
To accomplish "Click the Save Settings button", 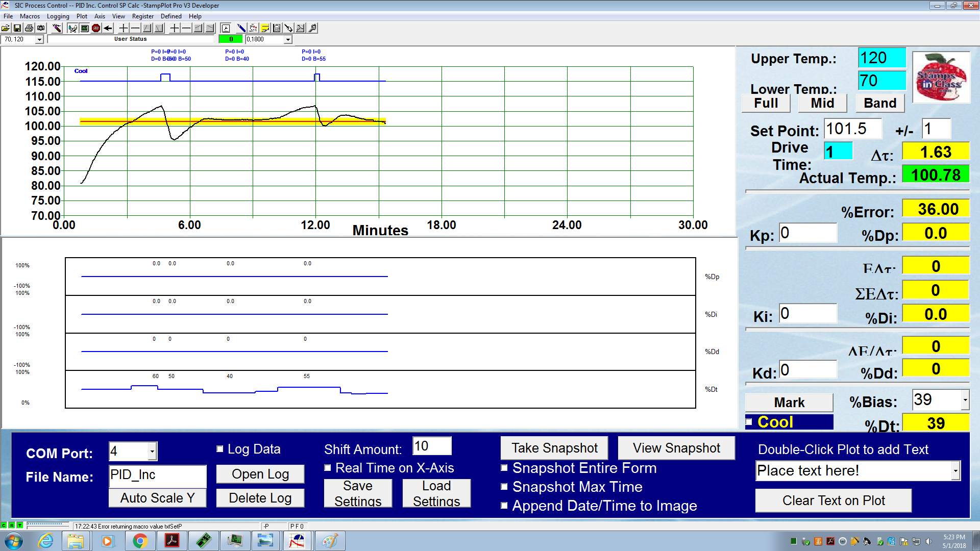I will (x=358, y=493).
